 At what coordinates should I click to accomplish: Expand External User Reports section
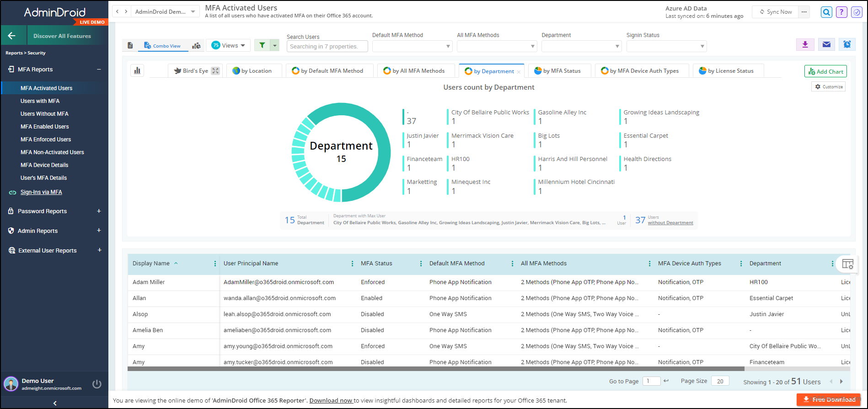99,250
